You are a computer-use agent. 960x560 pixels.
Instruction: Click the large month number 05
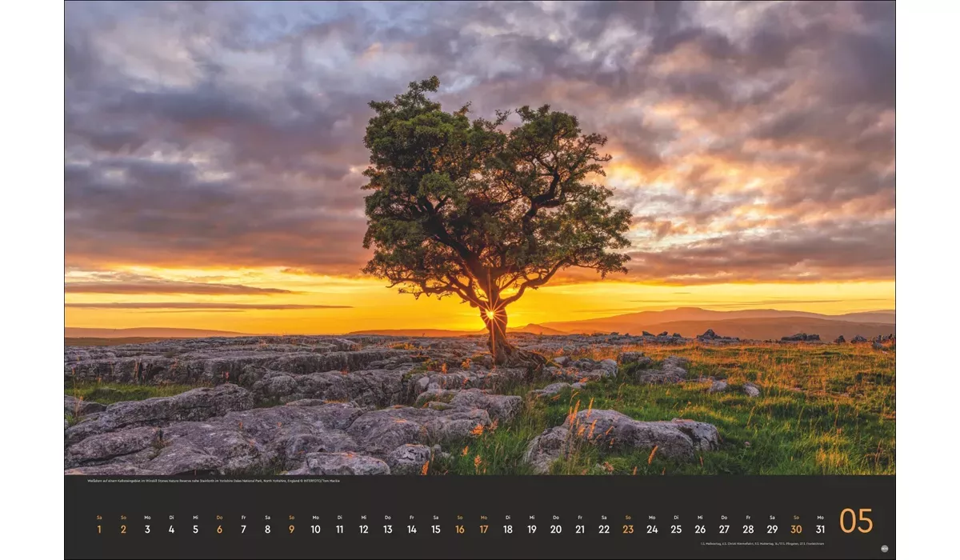click(x=856, y=521)
